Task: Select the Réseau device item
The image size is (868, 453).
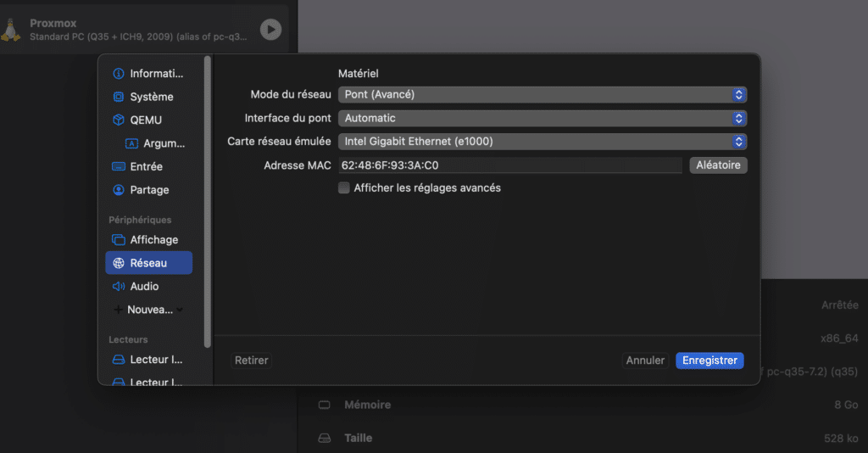Action: 149,263
